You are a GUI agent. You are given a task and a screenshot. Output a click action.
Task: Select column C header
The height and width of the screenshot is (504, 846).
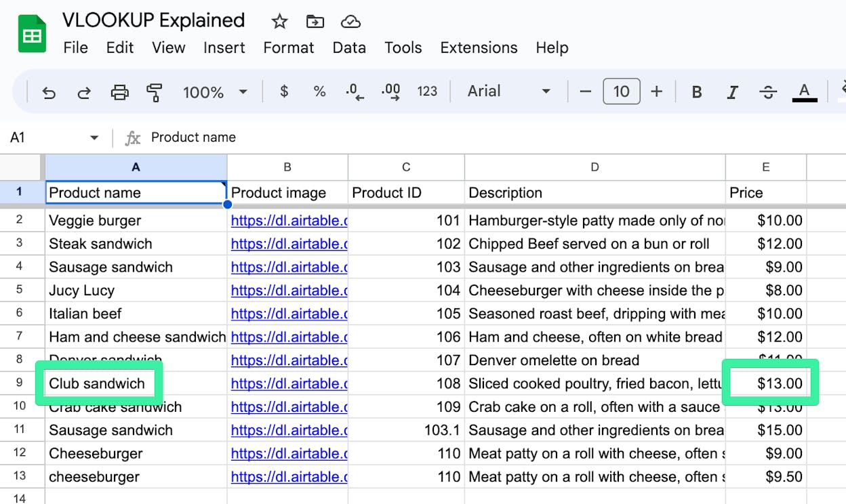click(x=406, y=167)
